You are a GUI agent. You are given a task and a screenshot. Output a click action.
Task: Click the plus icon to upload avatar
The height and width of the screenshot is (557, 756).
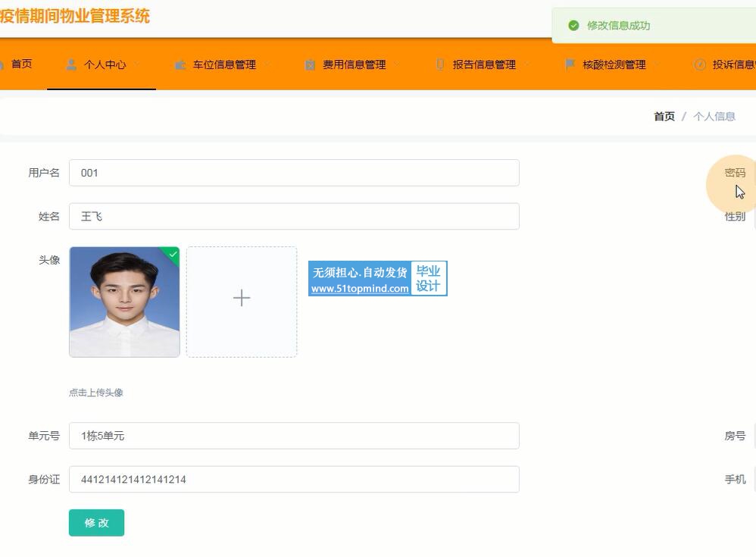[x=242, y=299]
